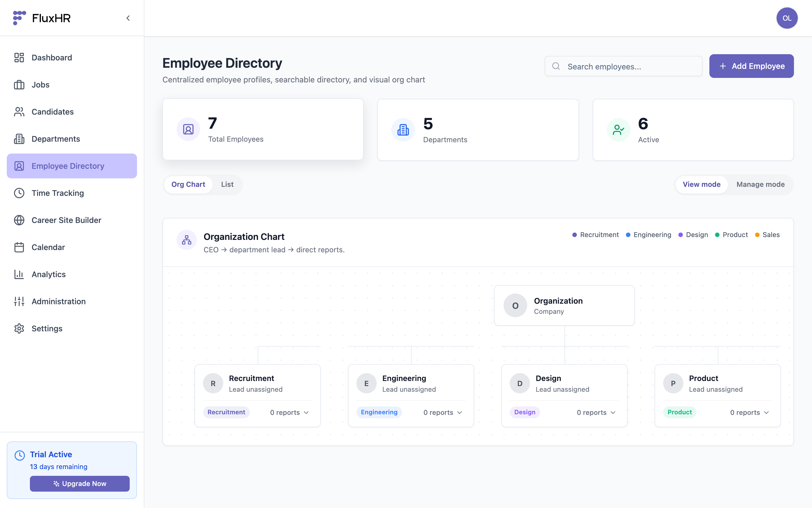812x508 pixels.
Task: Click the Design tag badge
Action: coord(525,412)
